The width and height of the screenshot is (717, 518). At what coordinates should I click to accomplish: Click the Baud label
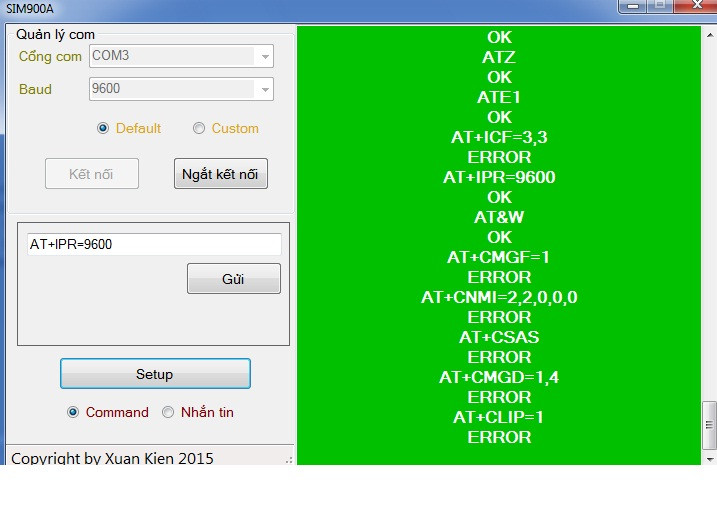35,89
